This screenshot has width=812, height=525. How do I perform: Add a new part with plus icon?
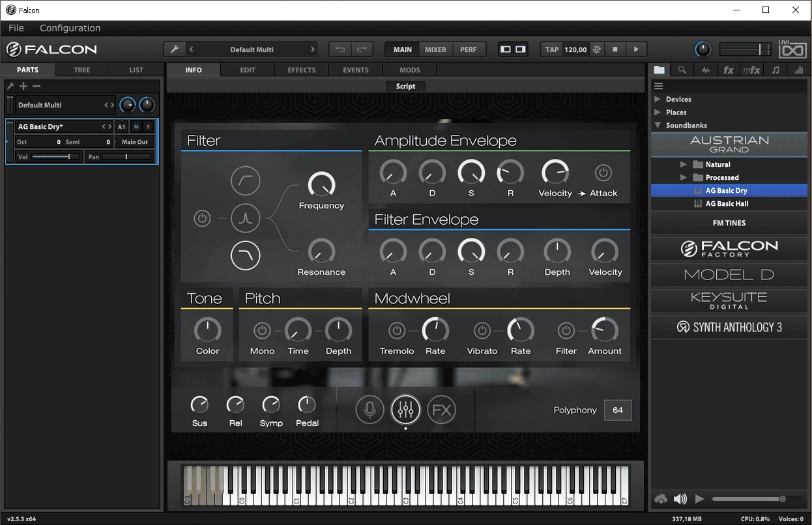tap(23, 86)
